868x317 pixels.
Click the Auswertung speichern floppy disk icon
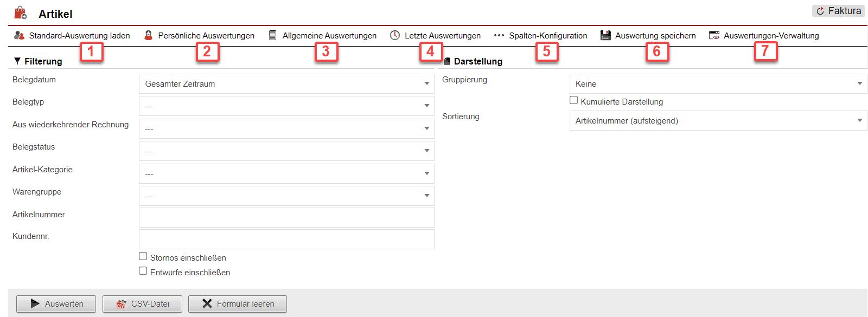(x=605, y=35)
